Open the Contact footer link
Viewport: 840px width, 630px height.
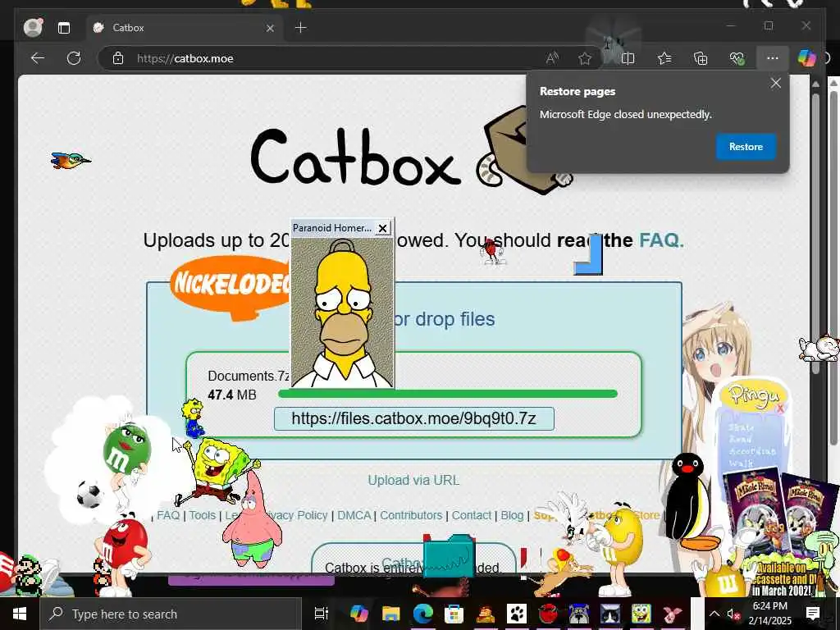(472, 515)
